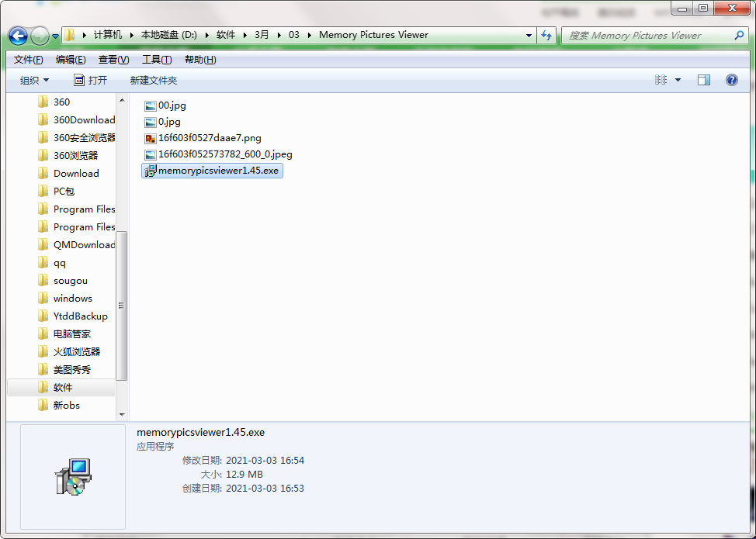Click the navigation pane scrollbar thumb
This screenshot has width=756, height=539.
pyautogui.click(x=122, y=306)
